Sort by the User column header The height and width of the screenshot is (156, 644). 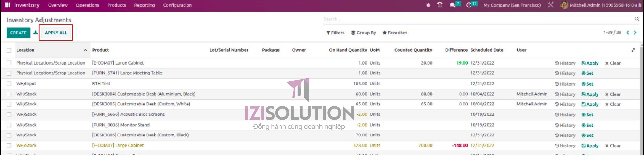pyautogui.click(x=521, y=50)
